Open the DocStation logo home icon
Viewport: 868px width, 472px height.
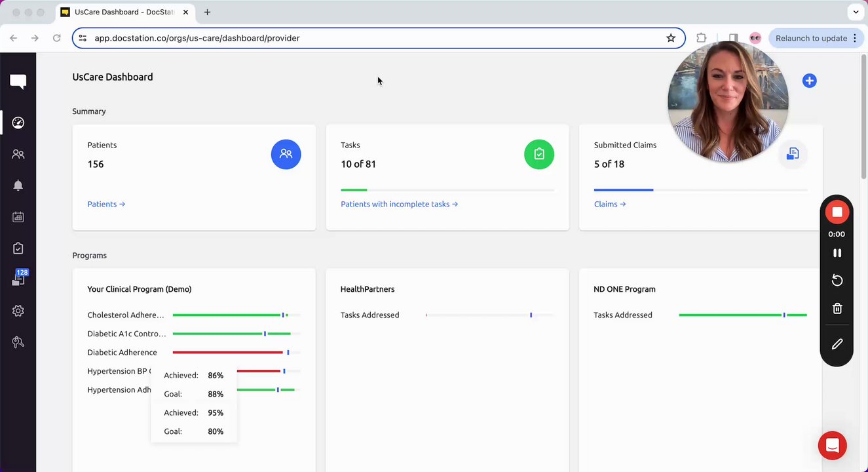(18, 82)
